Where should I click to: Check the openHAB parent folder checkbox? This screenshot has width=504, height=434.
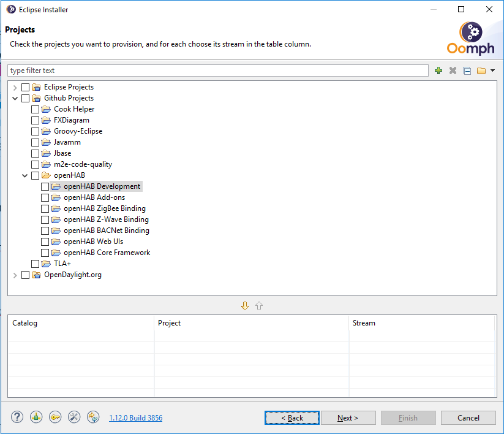(x=35, y=175)
